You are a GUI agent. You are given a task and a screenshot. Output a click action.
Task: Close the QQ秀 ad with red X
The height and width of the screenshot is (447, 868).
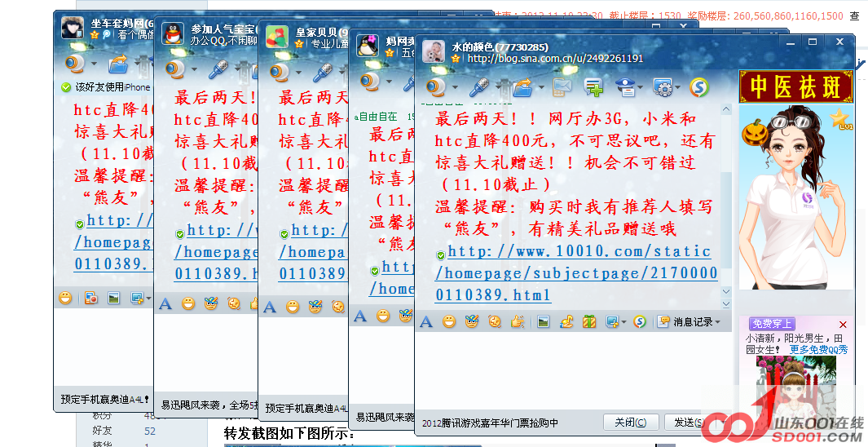pos(843,325)
